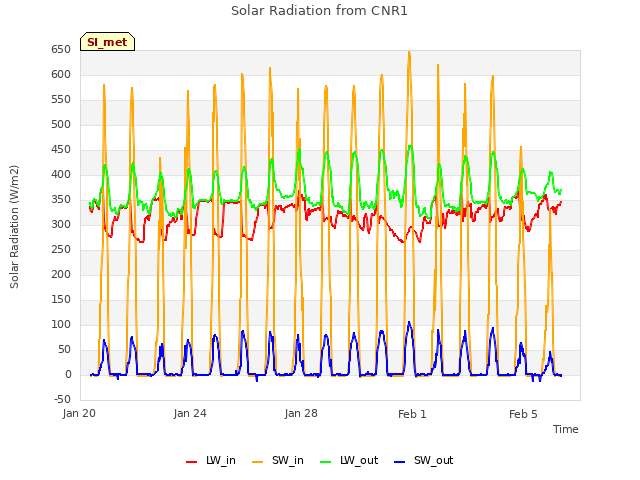Viewport: 640px width, 480px height.
Task: Click the SI_met annotation label
Action: (107, 42)
